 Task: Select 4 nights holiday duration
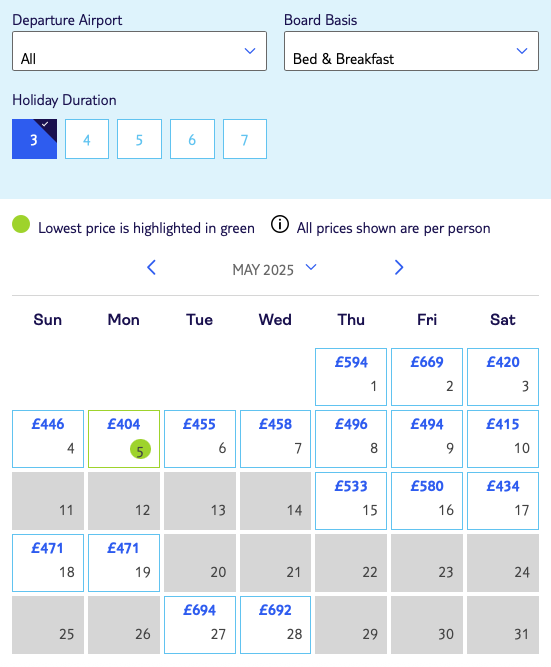(x=87, y=139)
